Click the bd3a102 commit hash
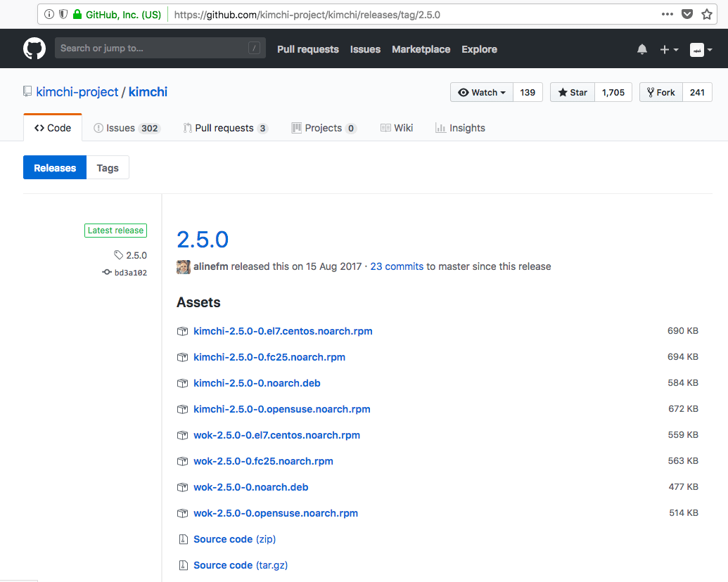The height and width of the screenshot is (582, 728). (x=130, y=273)
